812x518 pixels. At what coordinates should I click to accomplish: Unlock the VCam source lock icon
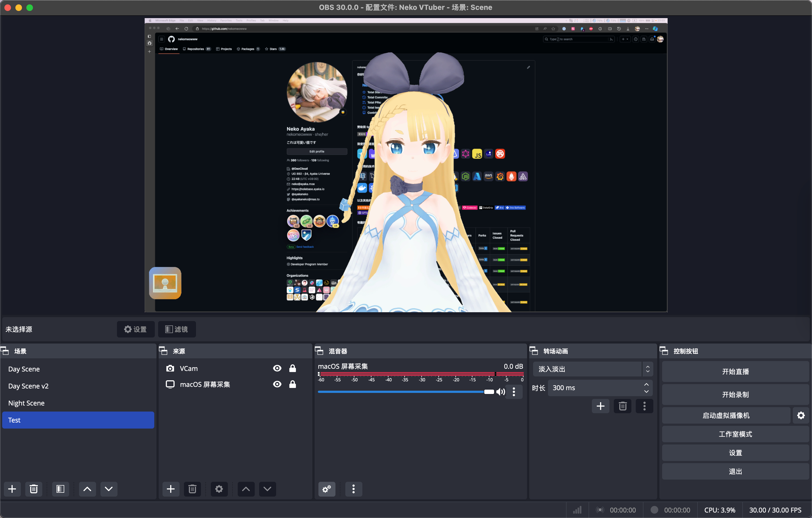292,368
